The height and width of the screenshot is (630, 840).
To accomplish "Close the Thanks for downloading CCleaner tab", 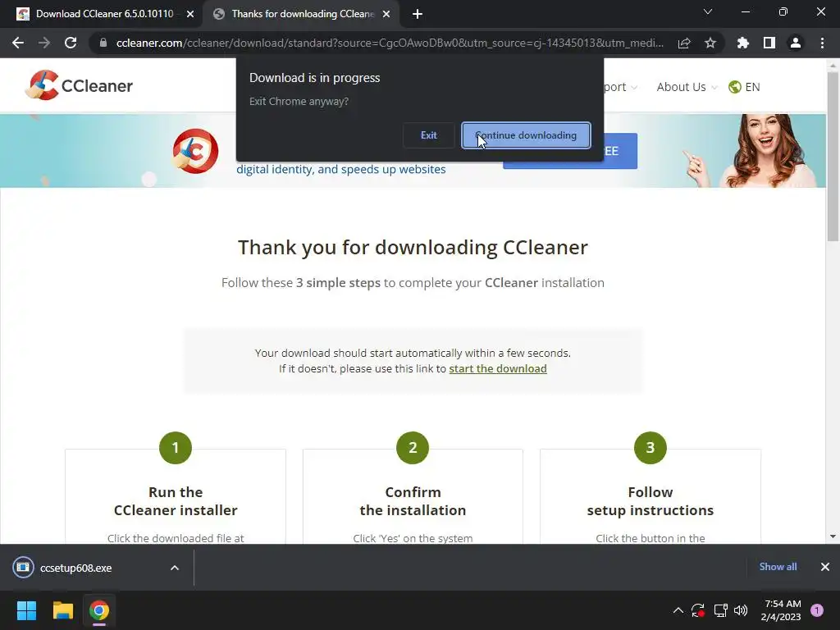I will tap(386, 14).
